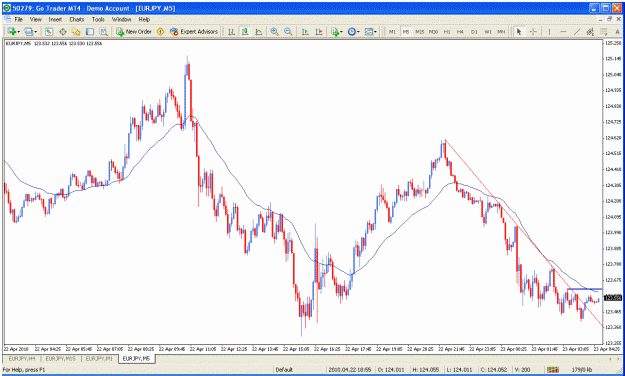Viewport: 625px width, 376px height.
Task: Switch to line chart display
Action: pos(259,31)
